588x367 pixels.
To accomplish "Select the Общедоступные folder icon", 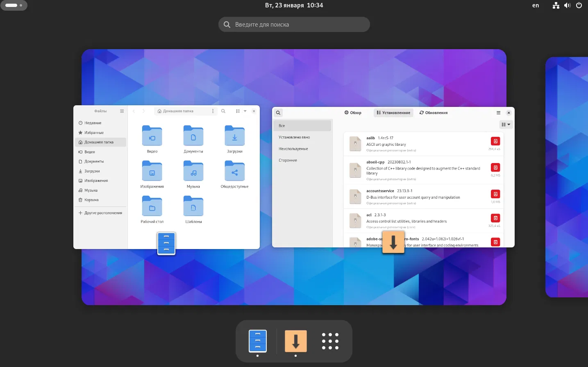I will (235, 171).
